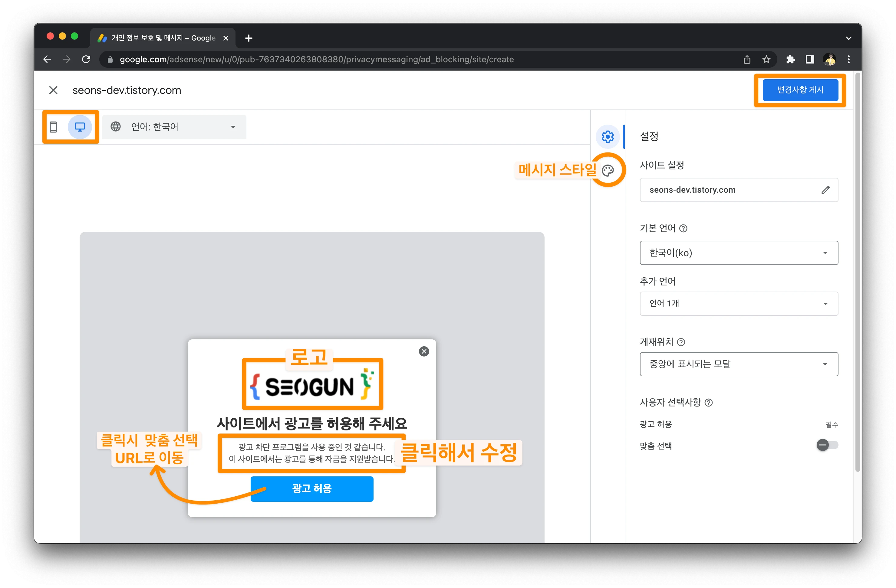Click help icon beside 사용자 선택사항
Image resolution: width=896 pixels, height=588 pixels.
(709, 403)
